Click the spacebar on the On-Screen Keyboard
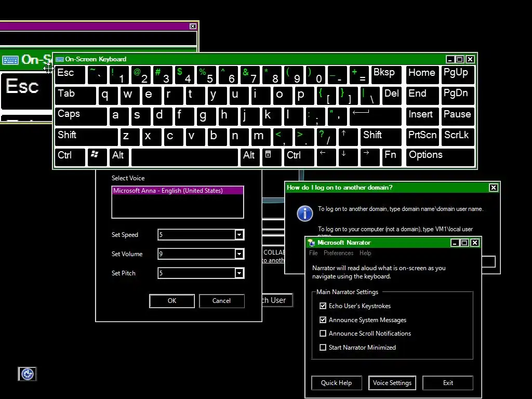 184,157
